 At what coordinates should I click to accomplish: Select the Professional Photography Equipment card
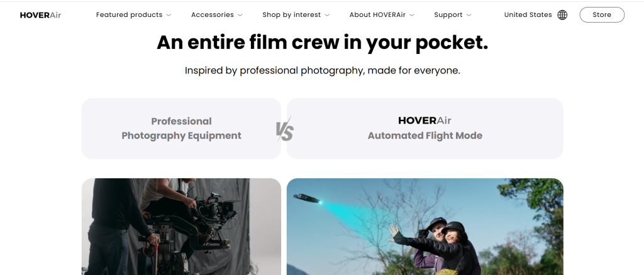coord(181,128)
